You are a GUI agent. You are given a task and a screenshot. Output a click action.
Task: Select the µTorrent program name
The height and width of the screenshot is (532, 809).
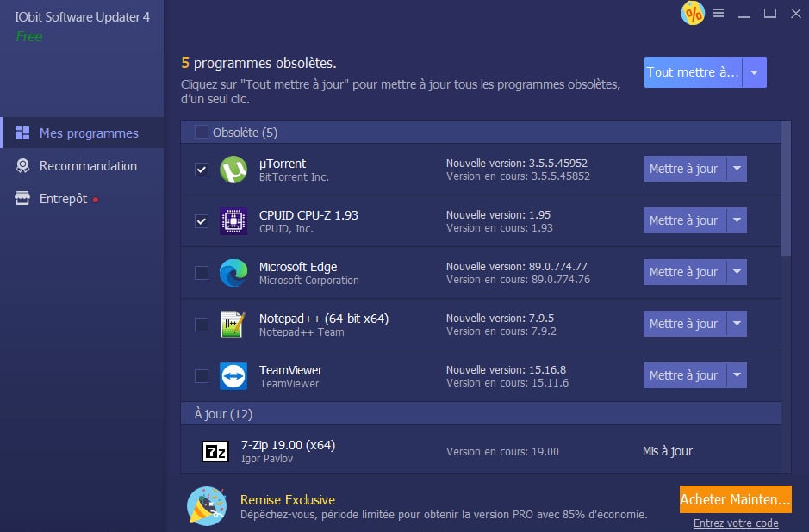click(x=283, y=164)
